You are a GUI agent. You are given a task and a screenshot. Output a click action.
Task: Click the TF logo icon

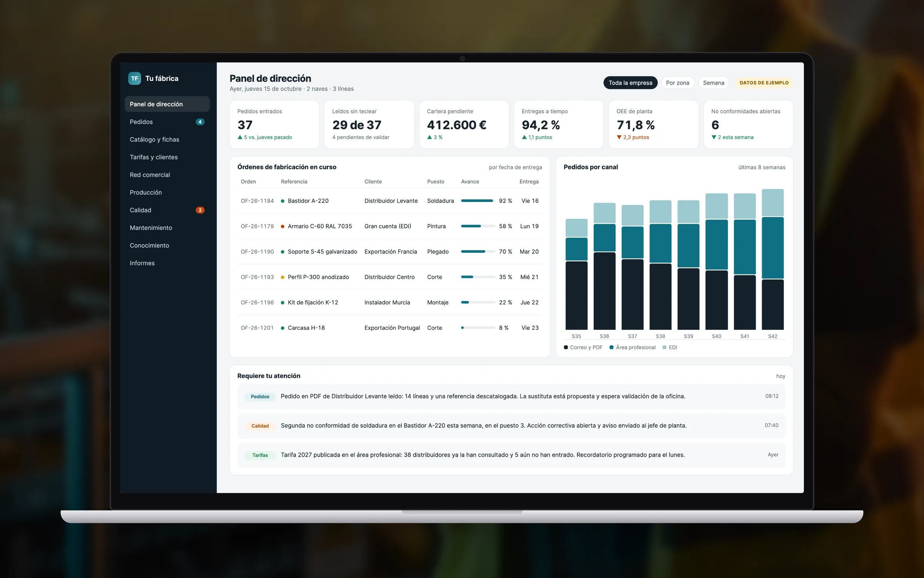click(134, 78)
